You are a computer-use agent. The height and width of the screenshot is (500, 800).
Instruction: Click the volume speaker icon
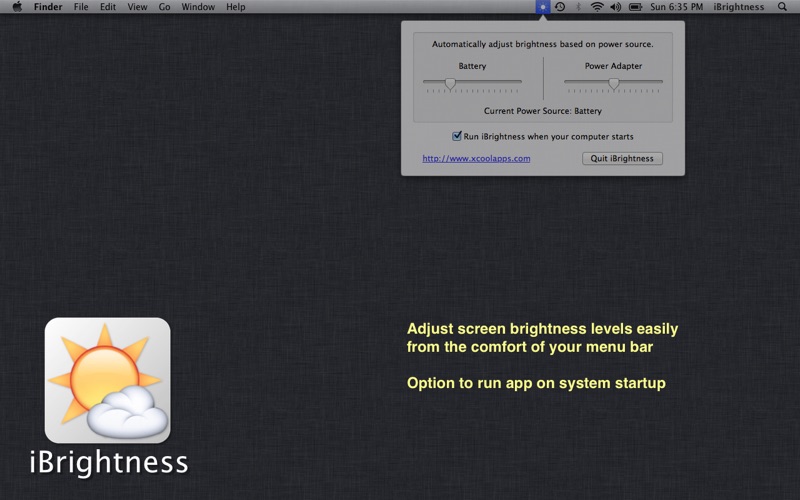pos(616,7)
